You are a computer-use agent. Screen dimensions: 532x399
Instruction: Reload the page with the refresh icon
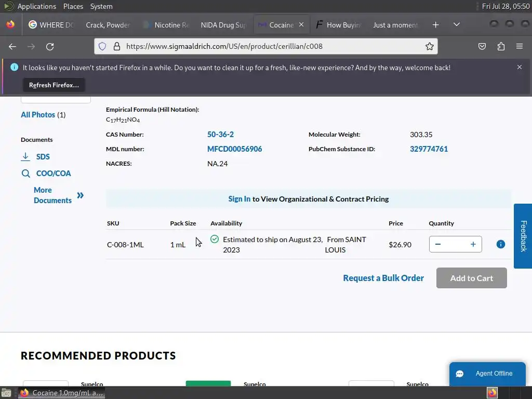(x=50, y=46)
